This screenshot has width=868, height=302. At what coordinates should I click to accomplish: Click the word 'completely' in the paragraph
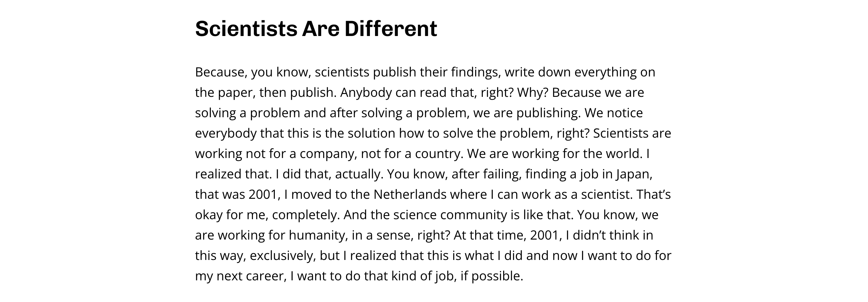pyautogui.click(x=304, y=215)
